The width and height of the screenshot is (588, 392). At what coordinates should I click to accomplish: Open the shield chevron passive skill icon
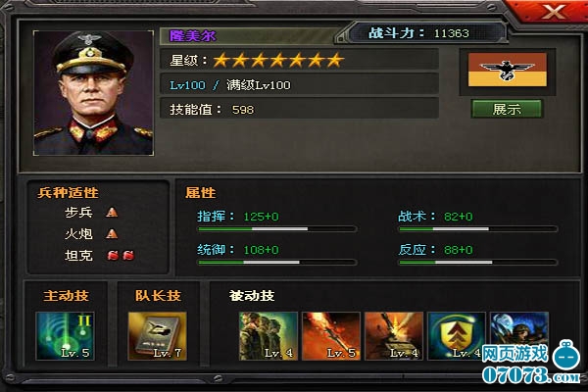tap(457, 336)
